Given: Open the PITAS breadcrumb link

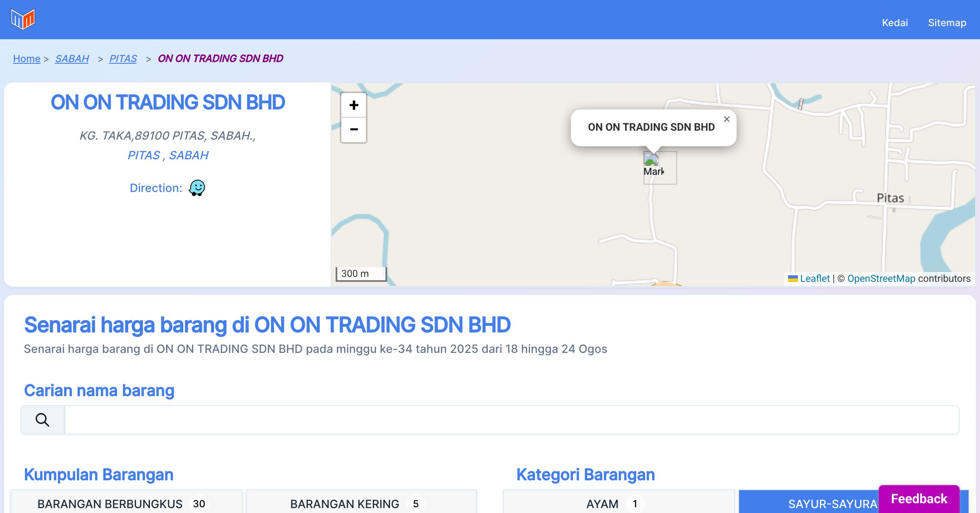Looking at the screenshot, I should (123, 59).
